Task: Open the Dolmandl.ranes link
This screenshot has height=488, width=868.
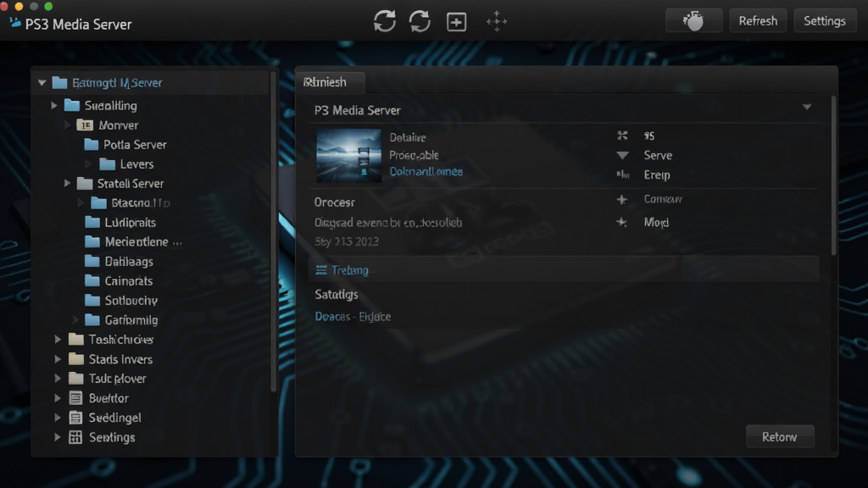Action: (426, 171)
